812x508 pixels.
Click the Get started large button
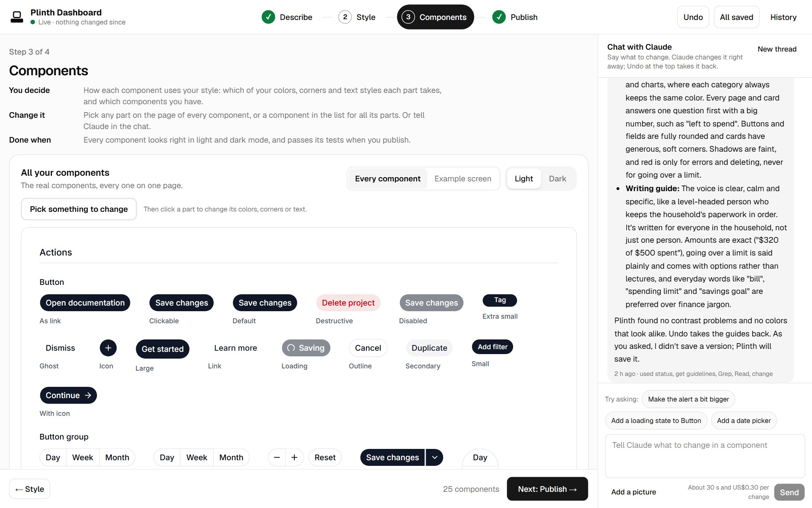coord(162,349)
